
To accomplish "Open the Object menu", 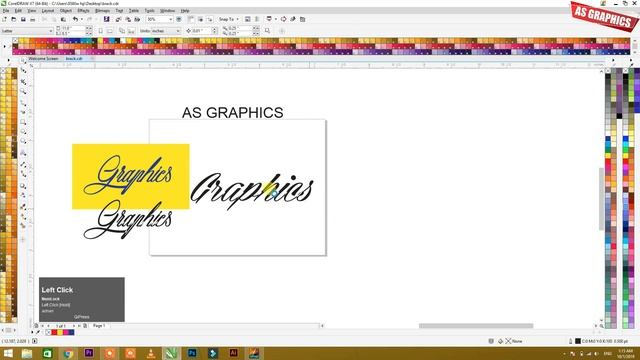I will [66, 11].
